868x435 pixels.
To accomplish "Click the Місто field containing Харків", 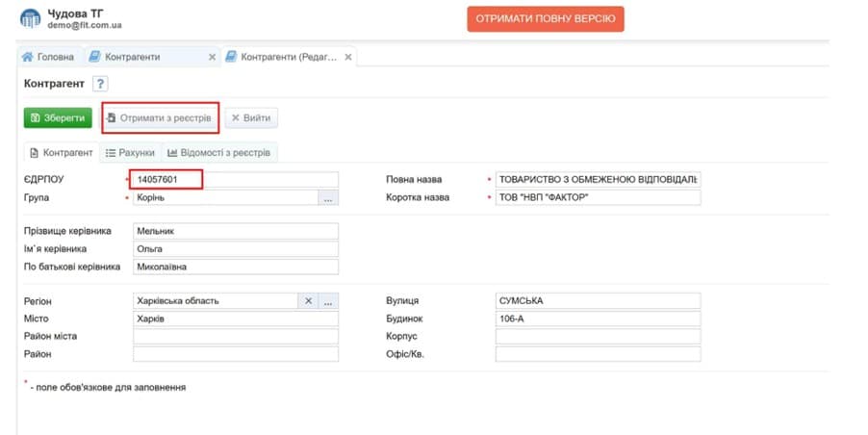I will 235,319.
